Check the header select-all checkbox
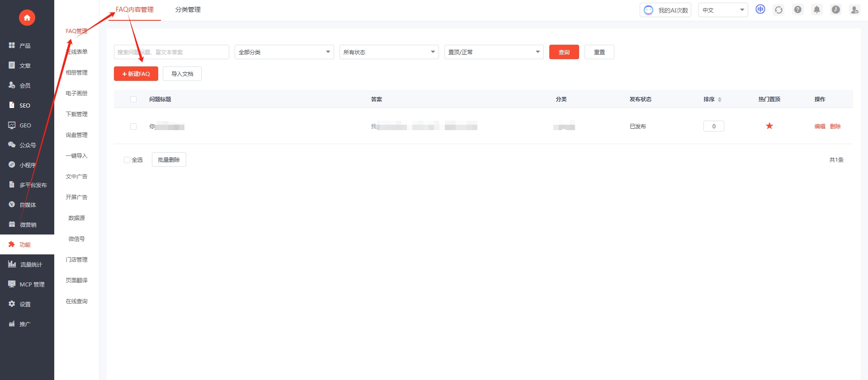This screenshot has height=380, width=868. (133, 99)
